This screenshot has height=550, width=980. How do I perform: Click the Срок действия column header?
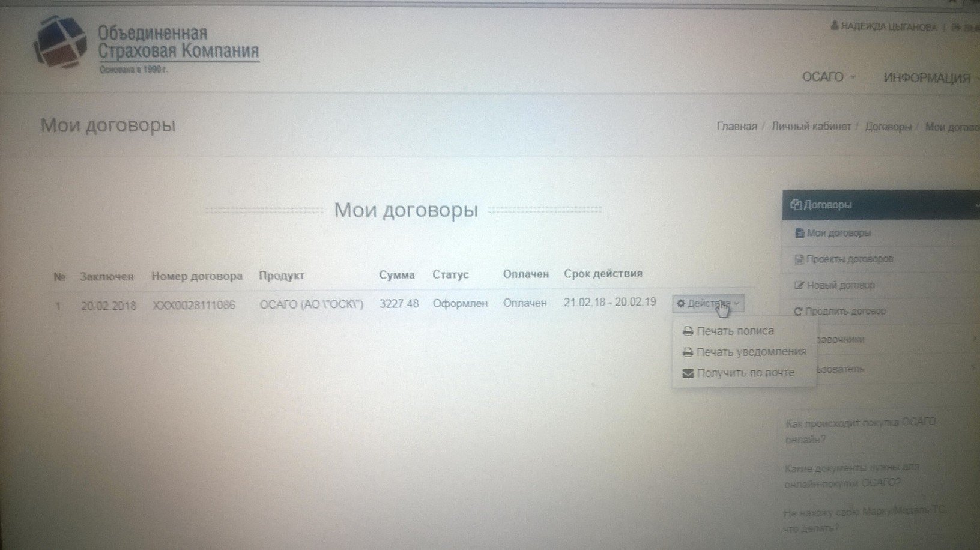[x=603, y=274]
